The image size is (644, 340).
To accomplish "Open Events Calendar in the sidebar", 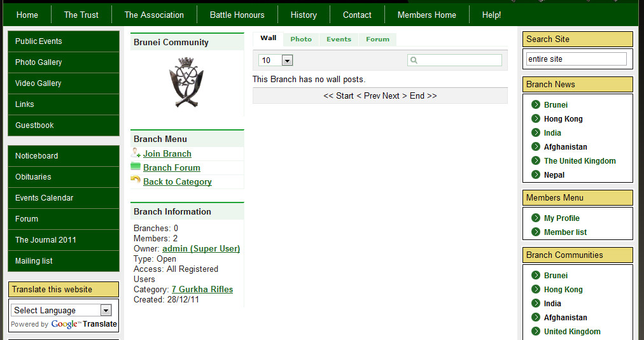I will pyautogui.click(x=64, y=198).
